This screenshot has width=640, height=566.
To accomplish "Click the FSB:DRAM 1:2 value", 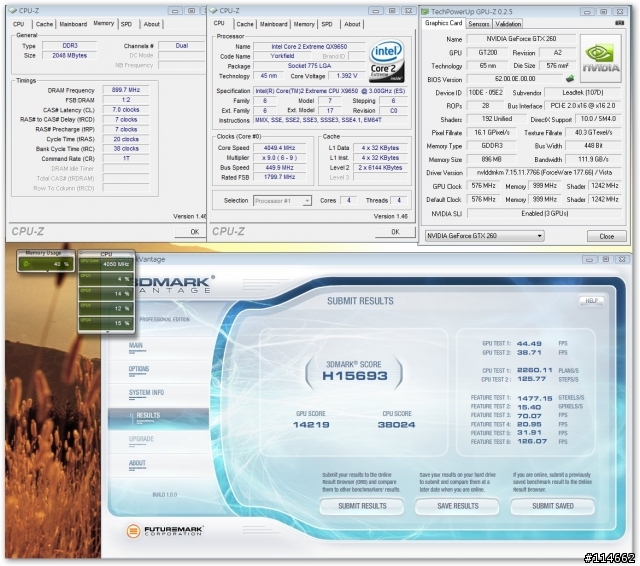I will [x=126, y=100].
